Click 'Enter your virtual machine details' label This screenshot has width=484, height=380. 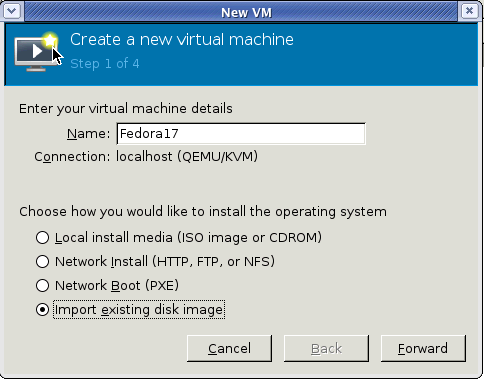coord(126,109)
